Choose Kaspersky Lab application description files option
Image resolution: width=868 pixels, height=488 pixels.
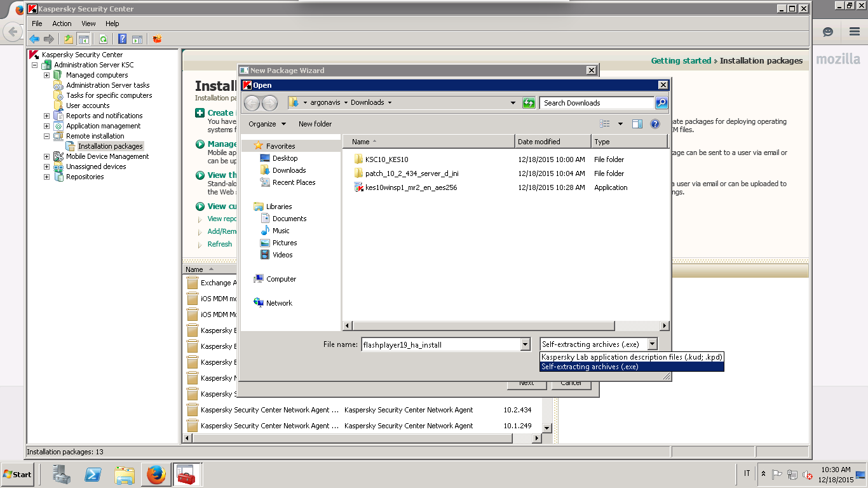coord(632,357)
